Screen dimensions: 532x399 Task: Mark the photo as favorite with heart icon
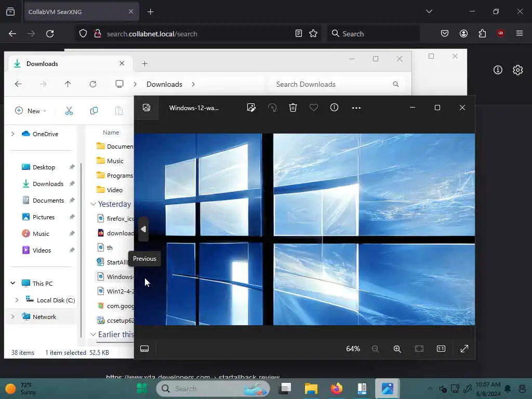click(x=313, y=108)
